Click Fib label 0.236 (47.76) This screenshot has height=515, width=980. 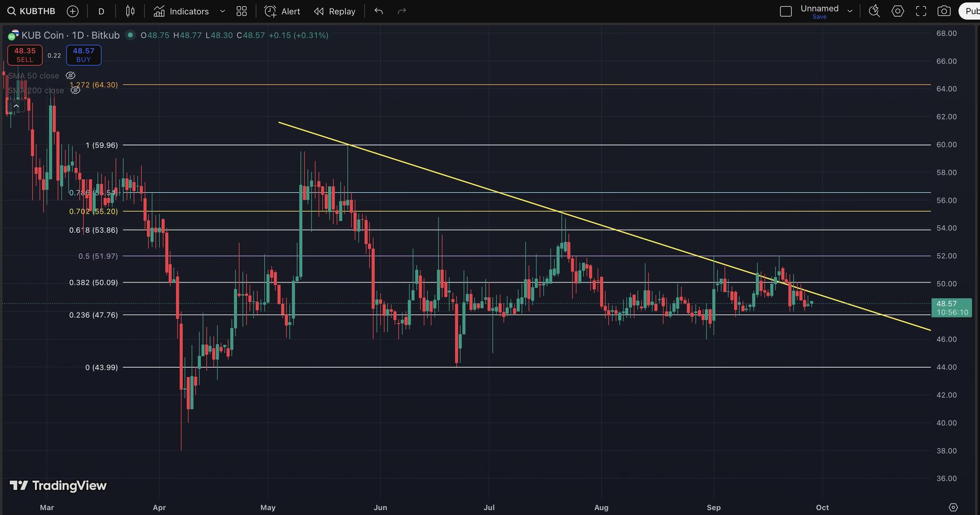93,315
